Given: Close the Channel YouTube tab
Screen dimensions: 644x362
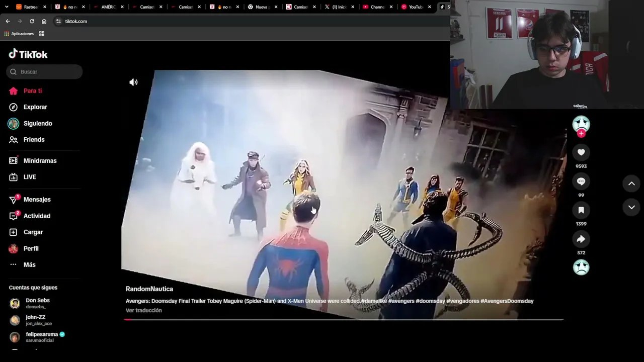Looking at the screenshot, I should point(391,7).
